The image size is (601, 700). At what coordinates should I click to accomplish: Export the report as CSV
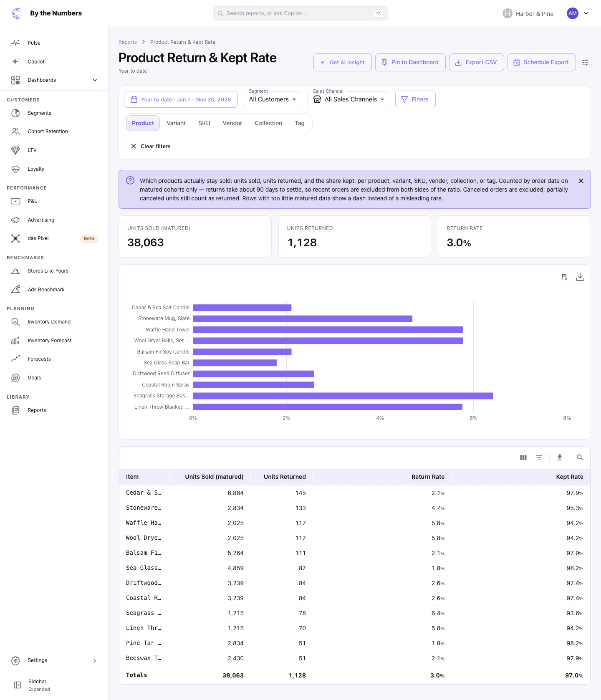(477, 63)
